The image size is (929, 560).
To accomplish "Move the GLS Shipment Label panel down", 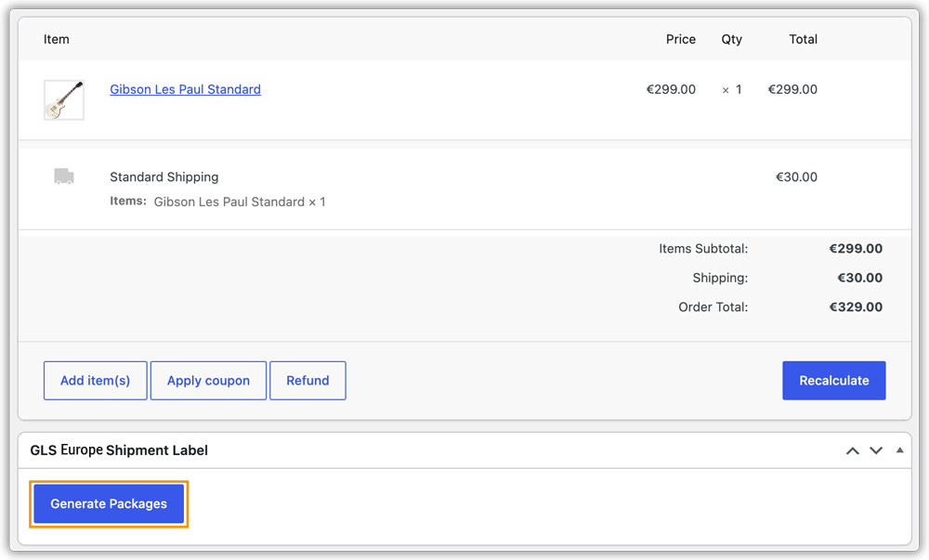I will (x=876, y=450).
